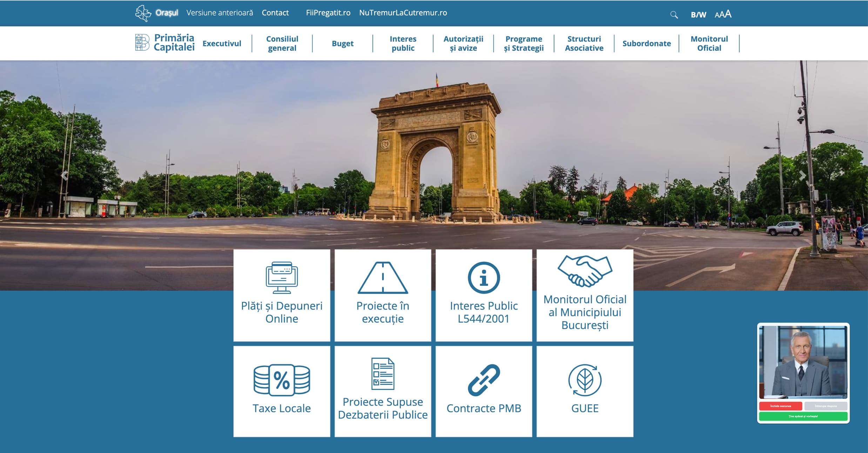The height and width of the screenshot is (453, 868).
Task: Open the search magnifier icon
Action: coord(674,15)
